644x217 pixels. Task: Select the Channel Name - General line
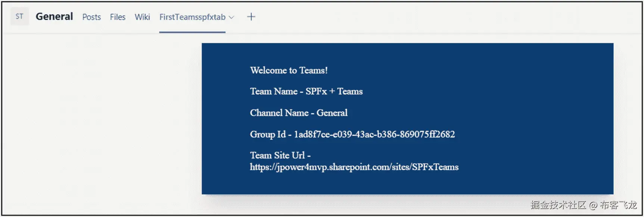click(299, 113)
